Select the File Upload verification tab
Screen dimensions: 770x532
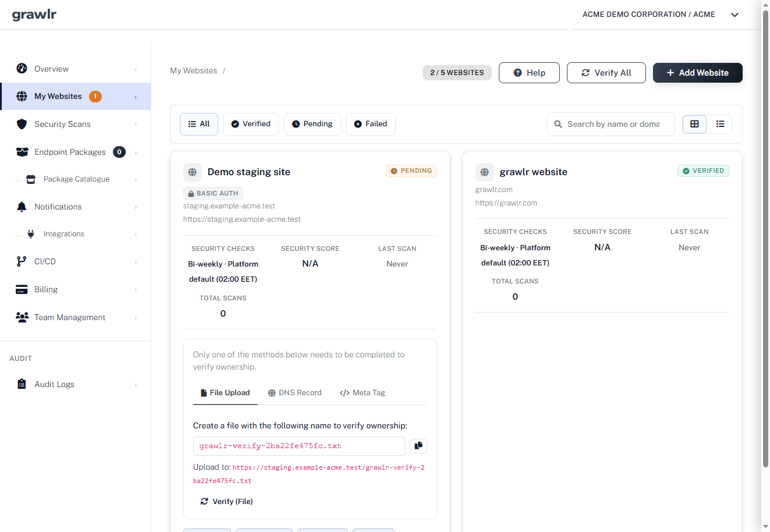(225, 393)
